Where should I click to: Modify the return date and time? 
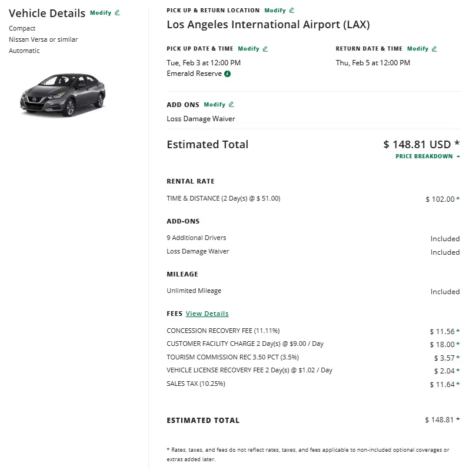coord(418,49)
